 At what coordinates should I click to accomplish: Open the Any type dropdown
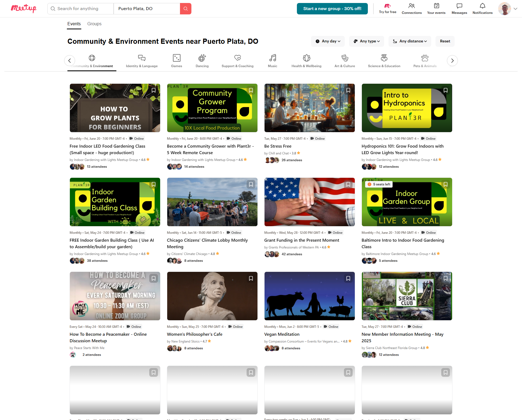(x=366, y=41)
